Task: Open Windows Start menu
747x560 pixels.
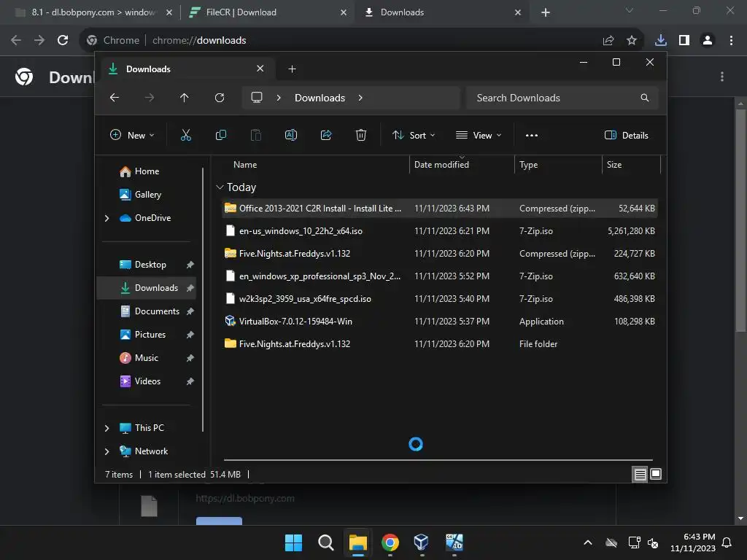Action: pos(293,542)
